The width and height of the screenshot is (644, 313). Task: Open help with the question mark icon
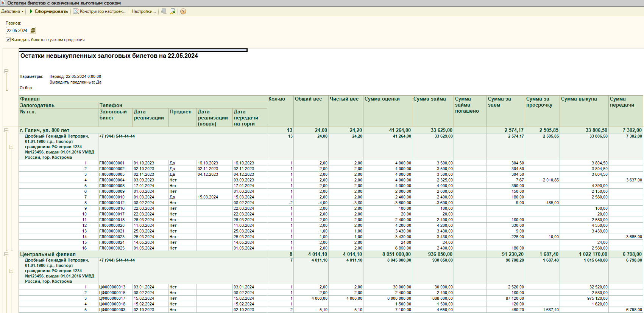[183, 11]
